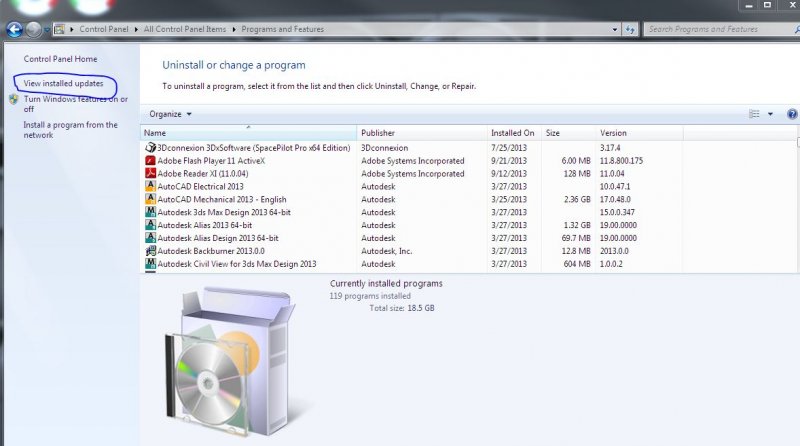Viewport: 800px width, 446px height.
Task: Click the 3Dconnexion 3DxSoftware program icon
Action: click(150, 147)
